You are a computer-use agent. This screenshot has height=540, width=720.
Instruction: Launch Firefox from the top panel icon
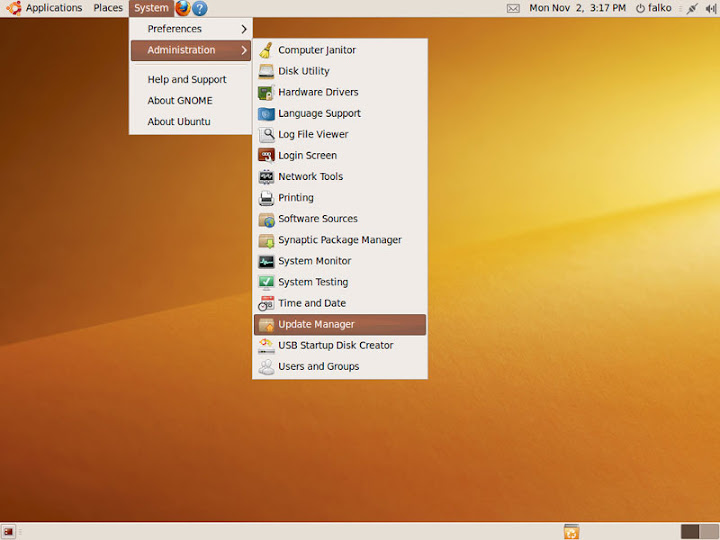click(183, 8)
